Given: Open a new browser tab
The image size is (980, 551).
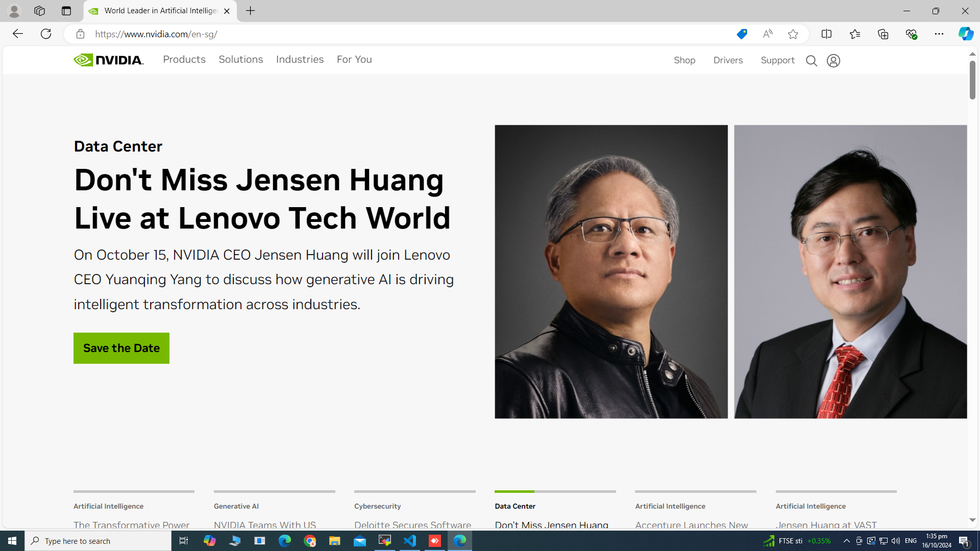Looking at the screenshot, I should [250, 11].
